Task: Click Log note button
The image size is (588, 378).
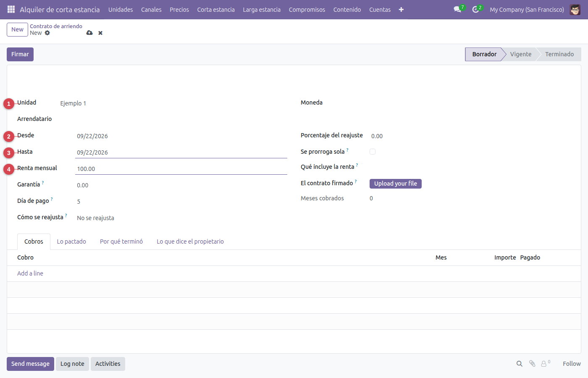Action: point(72,364)
